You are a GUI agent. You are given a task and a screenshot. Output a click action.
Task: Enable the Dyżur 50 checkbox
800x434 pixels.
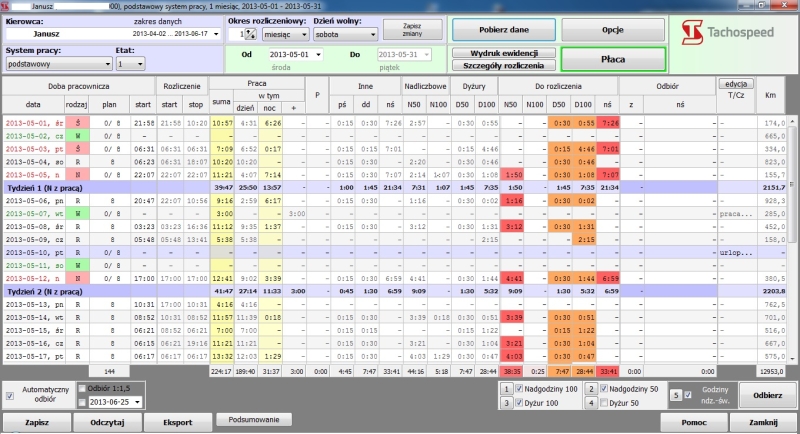tap(604, 403)
